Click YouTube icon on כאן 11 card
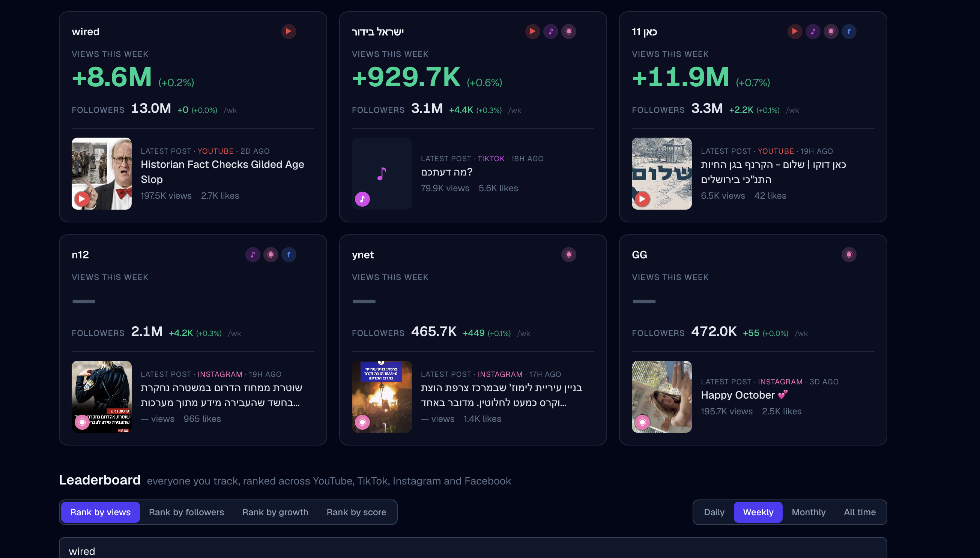The height and width of the screenshot is (558, 980). coord(795,31)
